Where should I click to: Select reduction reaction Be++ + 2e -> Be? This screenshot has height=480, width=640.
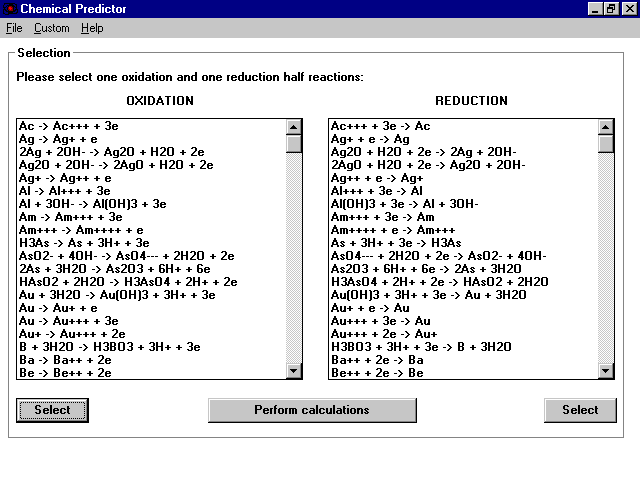point(378,373)
